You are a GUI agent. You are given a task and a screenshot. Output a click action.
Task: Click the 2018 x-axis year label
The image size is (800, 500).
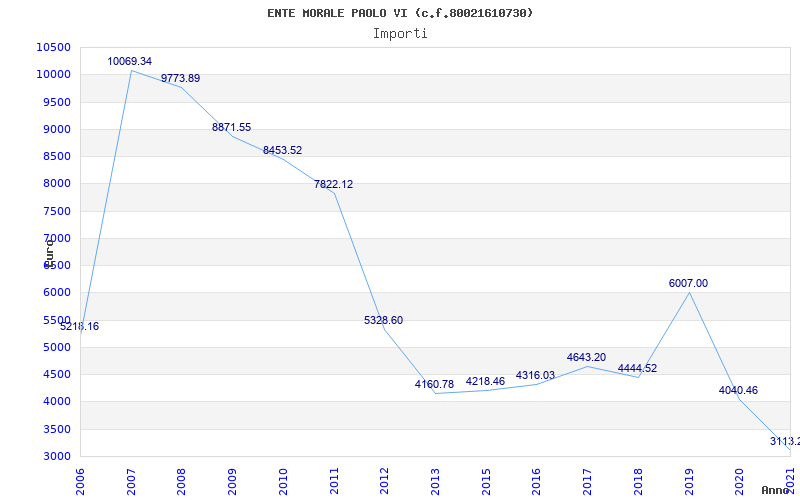click(x=638, y=482)
